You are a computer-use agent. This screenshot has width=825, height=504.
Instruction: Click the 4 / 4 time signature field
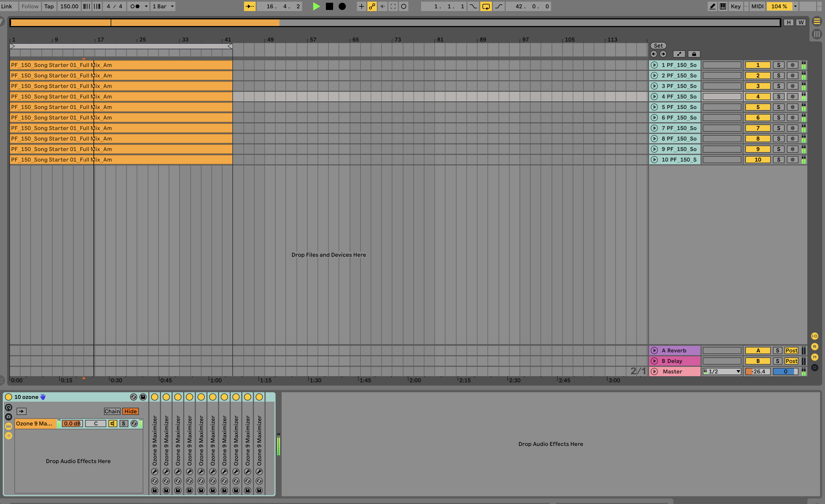point(115,6)
